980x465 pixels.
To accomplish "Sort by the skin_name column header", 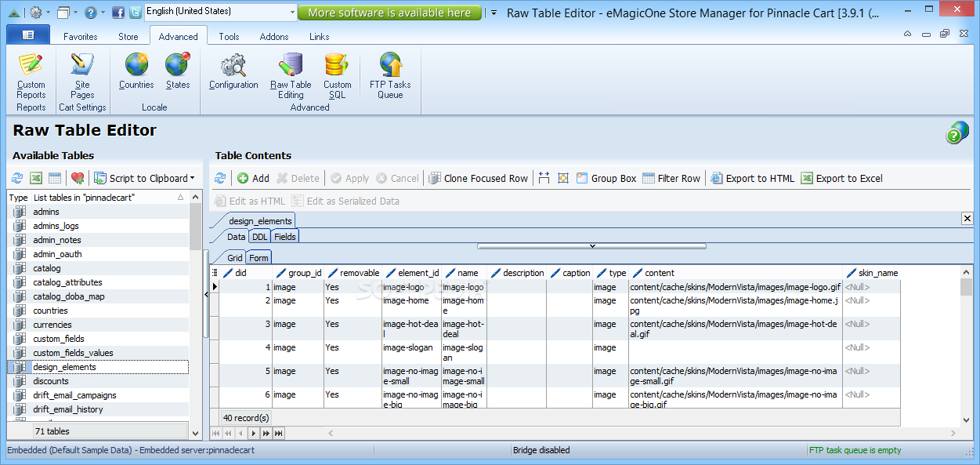I will click(x=872, y=273).
